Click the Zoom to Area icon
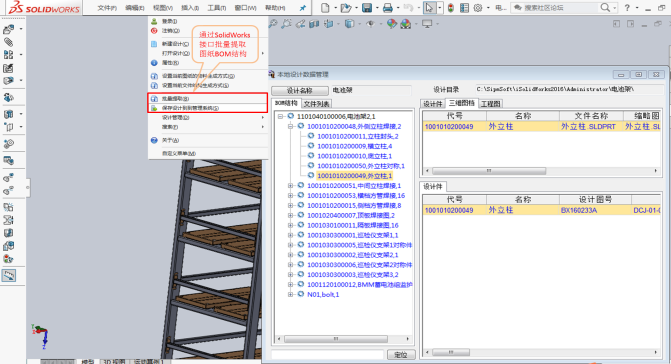Image resolution: width=671 pixels, height=364 pixels. (286, 24)
